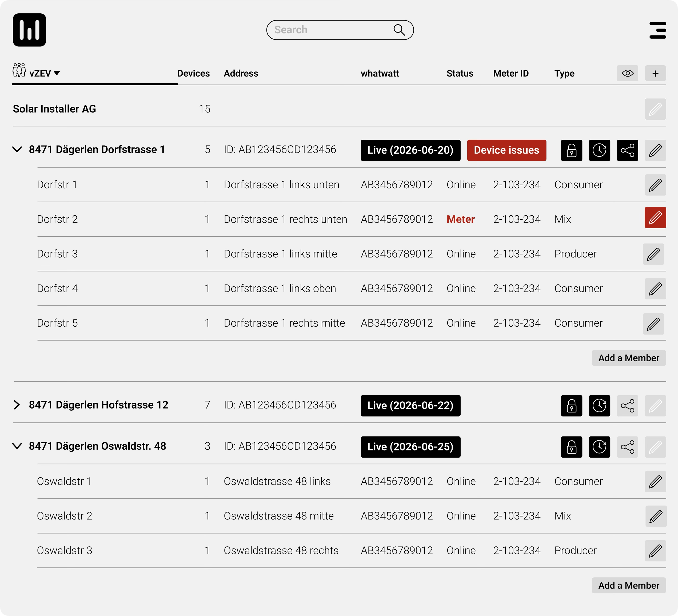
Task: Open the history view for Hofstrasse 12
Action: [x=600, y=406]
